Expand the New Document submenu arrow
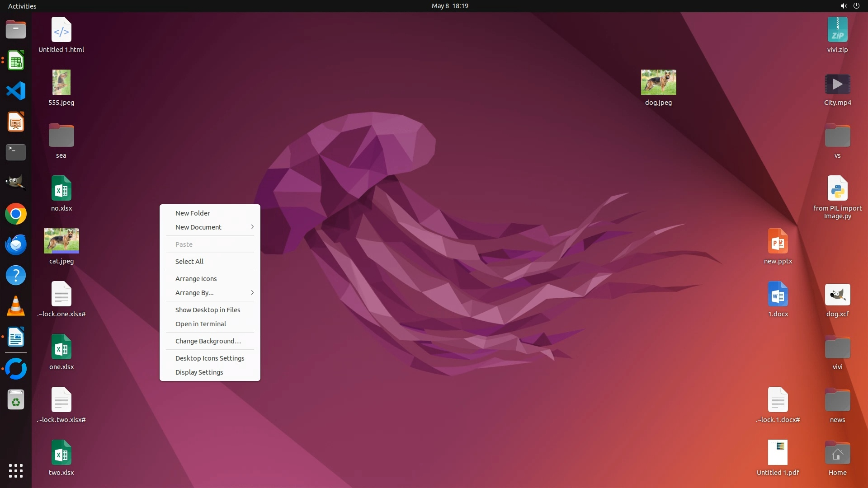Viewport: 868px width, 488px height. [252, 227]
